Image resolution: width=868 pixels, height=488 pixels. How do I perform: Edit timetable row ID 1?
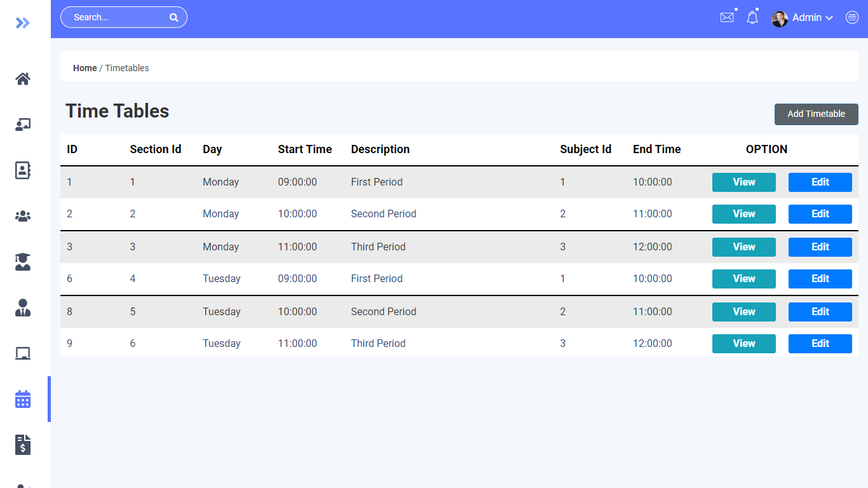pyautogui.click(x=820, y=182)
